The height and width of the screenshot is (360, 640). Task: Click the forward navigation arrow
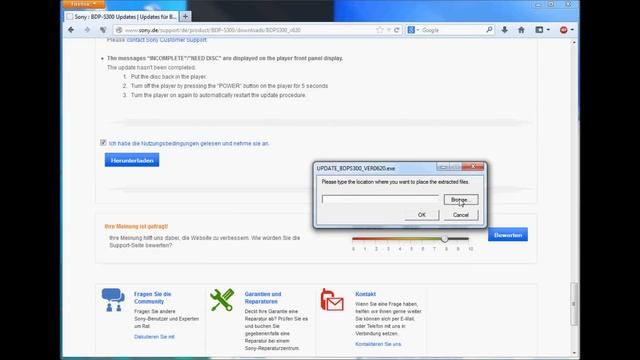coord(87,30)
